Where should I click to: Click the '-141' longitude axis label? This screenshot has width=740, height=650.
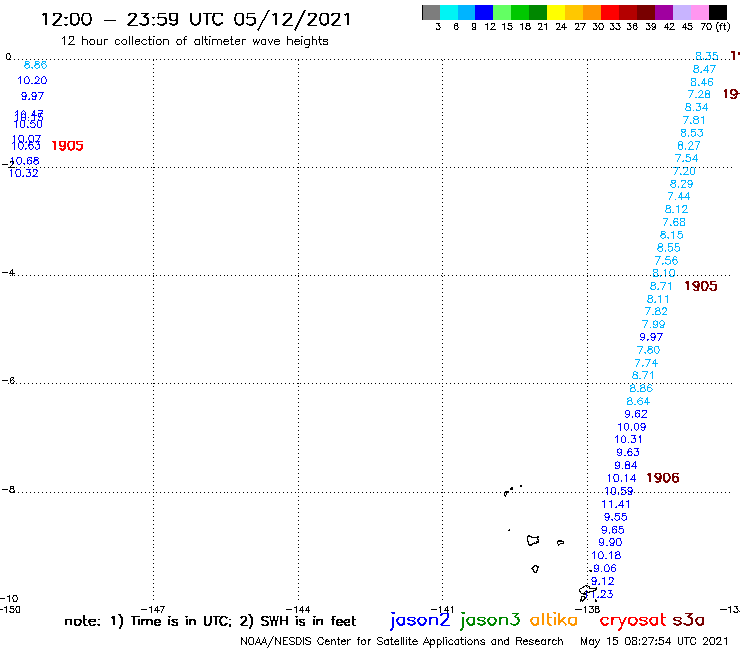point(442,609)
